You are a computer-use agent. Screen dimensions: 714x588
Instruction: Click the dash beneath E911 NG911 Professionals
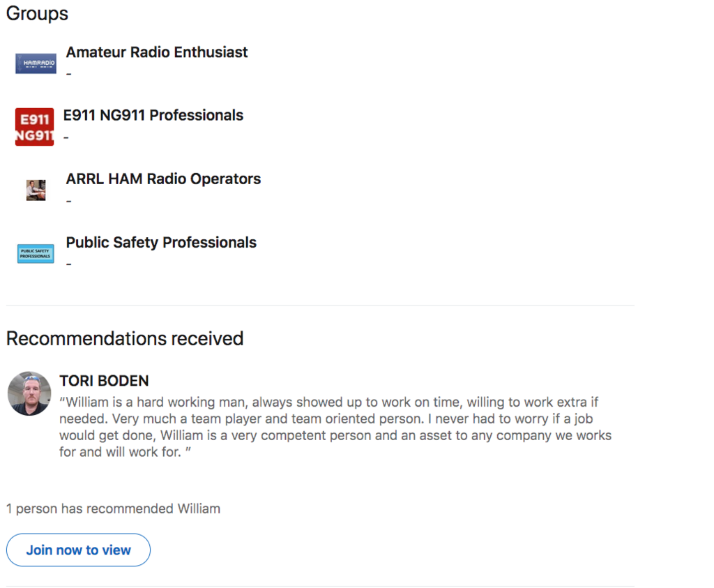point(66,137)
